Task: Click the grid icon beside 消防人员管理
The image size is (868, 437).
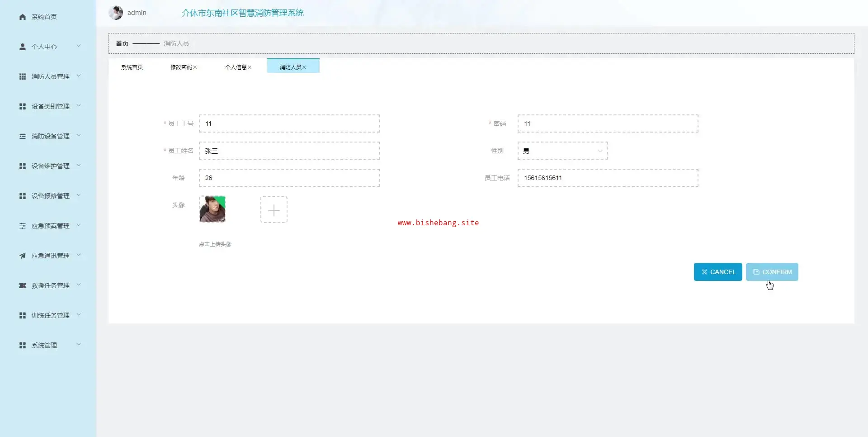Action: coord(23,76)
